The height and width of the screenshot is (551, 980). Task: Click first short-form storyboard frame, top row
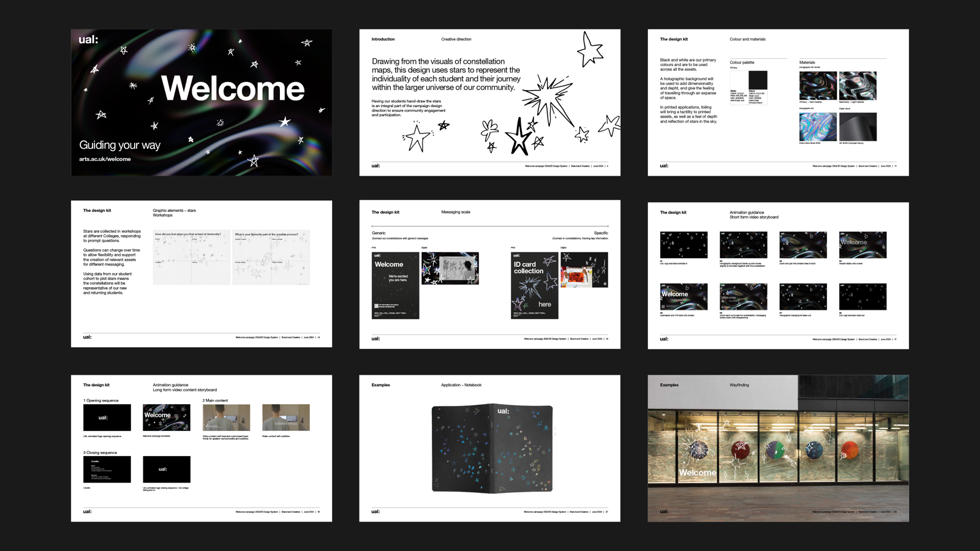point(684,245)
